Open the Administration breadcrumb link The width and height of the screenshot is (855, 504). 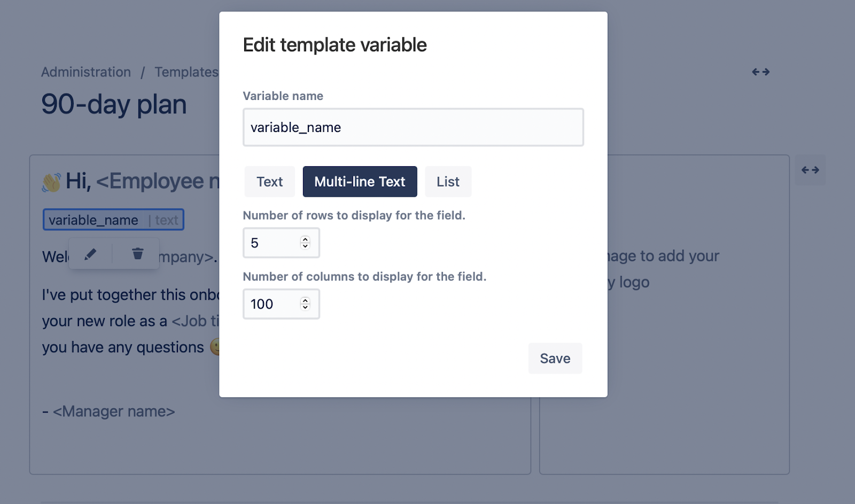[x=85, y=72]
